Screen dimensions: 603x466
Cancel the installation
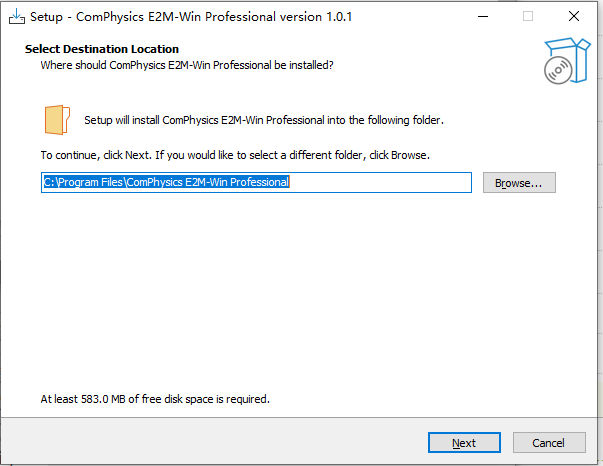(549, 443)
